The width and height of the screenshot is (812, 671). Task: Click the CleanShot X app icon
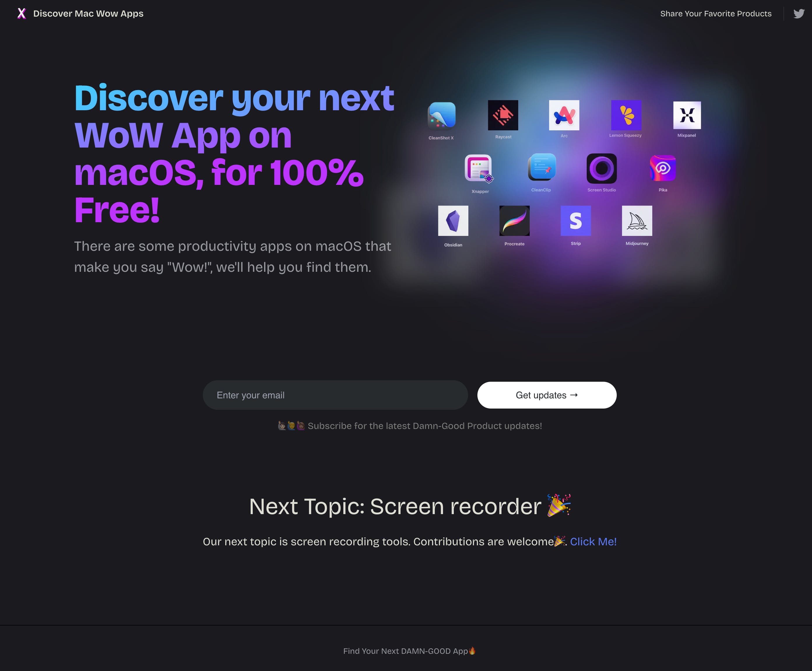442,116
